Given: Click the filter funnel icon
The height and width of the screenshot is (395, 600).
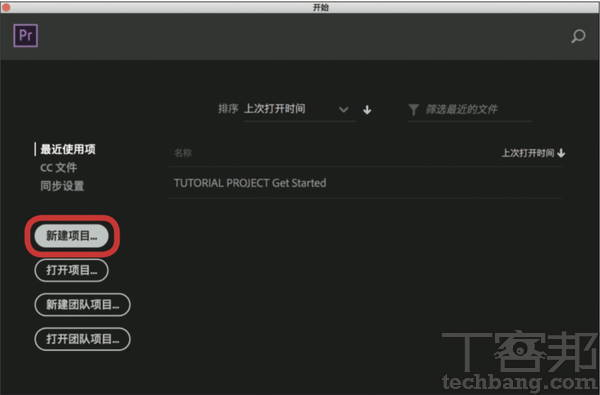Looking at the screenshot, I should pos(413,109).
